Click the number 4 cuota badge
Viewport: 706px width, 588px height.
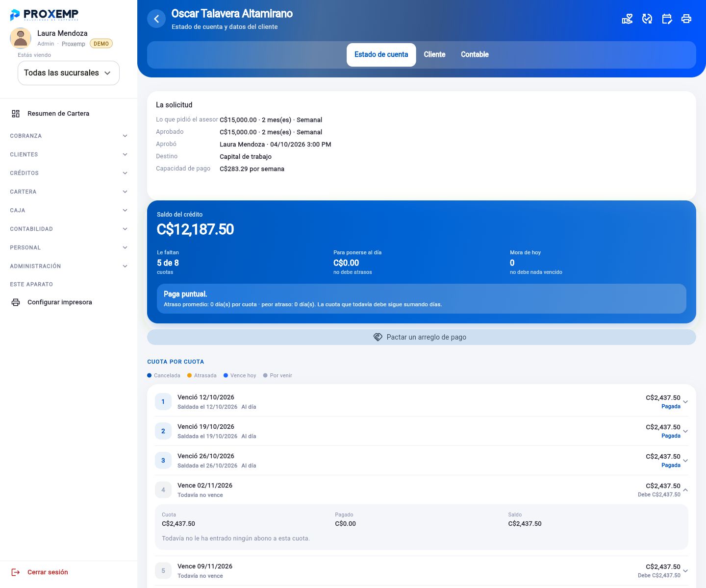pyautogui.click(x=163, y=490)
